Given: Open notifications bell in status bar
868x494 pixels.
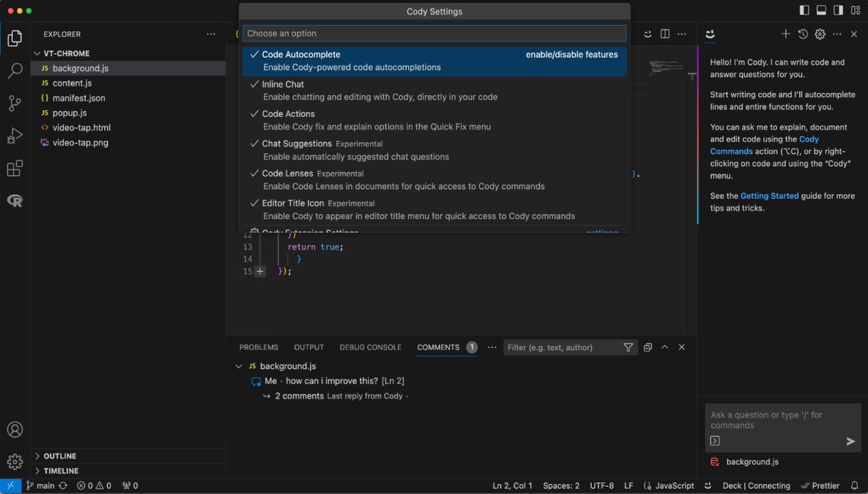Looking at the screenshot, I should pyautogui.click(x=855, y=486).
